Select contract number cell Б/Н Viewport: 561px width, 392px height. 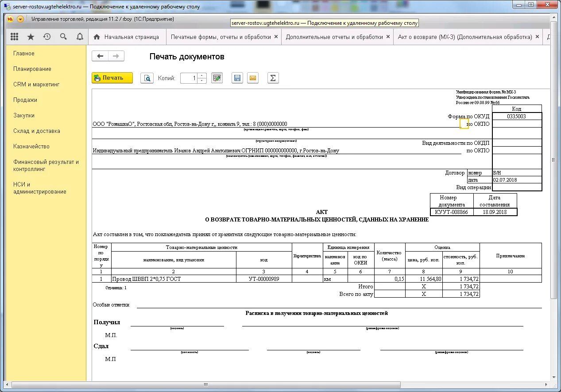point(517,173)
